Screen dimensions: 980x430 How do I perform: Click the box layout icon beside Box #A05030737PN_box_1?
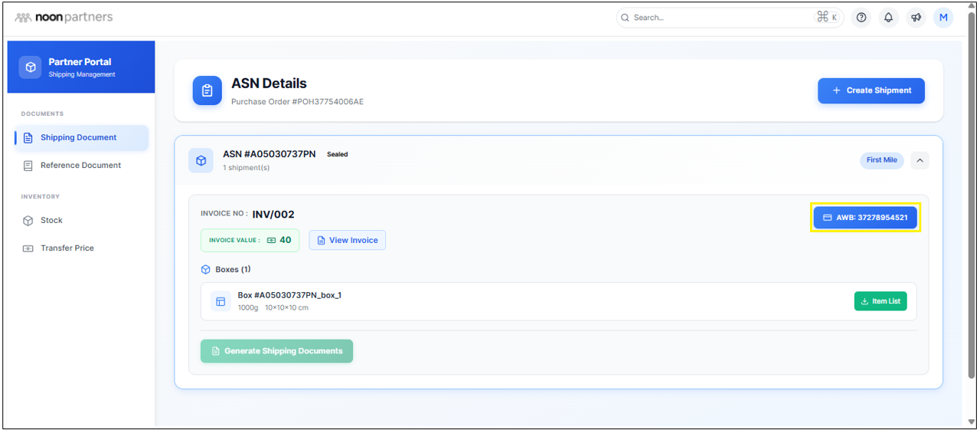[x=220, y=301]
